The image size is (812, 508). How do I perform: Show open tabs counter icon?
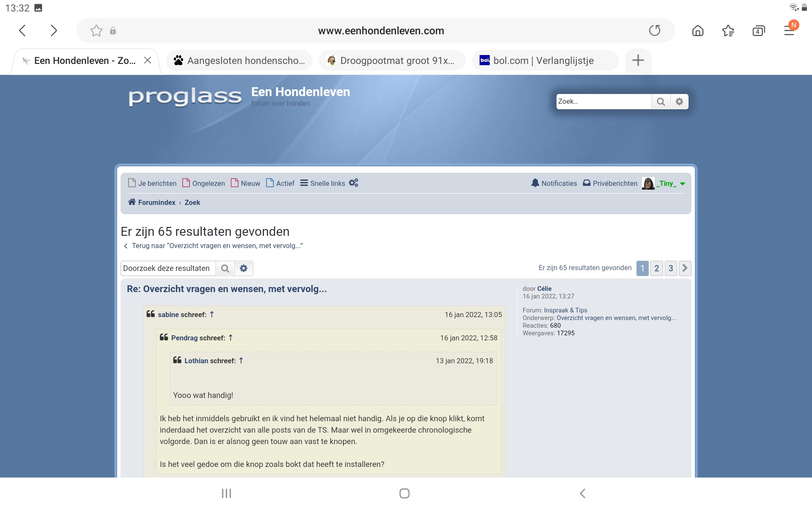(x=759, y=30)
